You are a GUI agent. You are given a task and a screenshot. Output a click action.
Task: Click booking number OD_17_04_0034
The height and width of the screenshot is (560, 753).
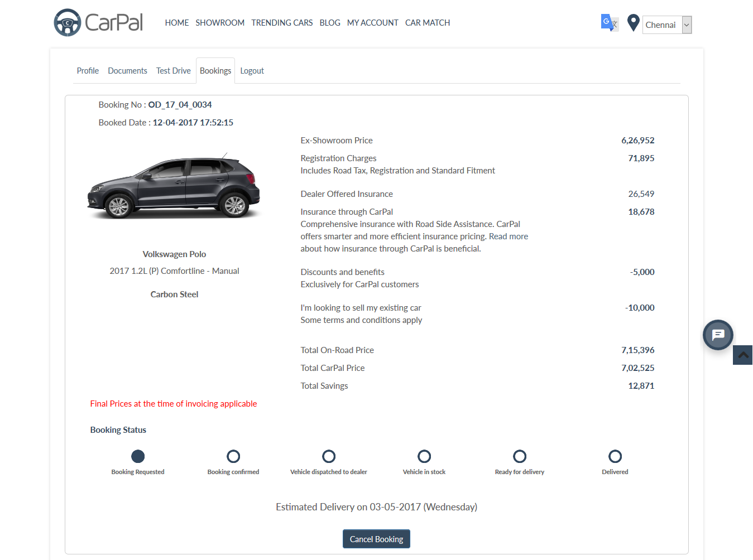pyautogui.click(x=180, y=105)
